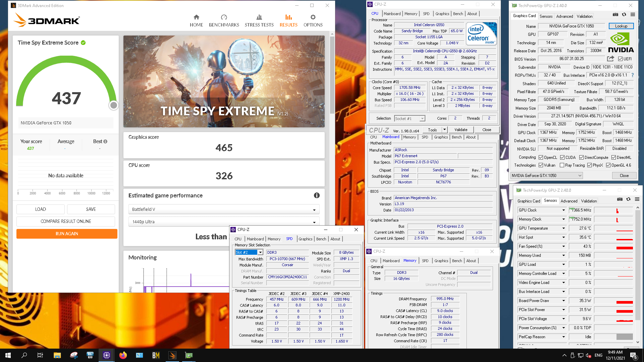
Task: Select the Graphics tab in the CPU-Z SPD window
Action: click(x=305, y=239)
